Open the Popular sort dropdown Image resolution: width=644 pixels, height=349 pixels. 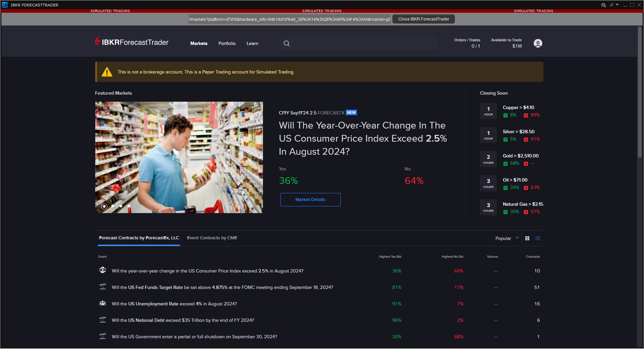pyautogui.click(x=507, y=238)
